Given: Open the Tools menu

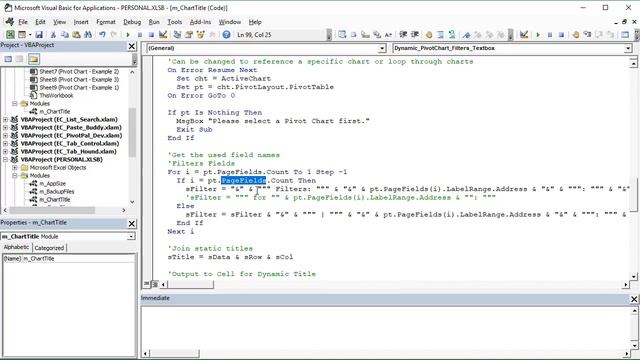Looking at the screenshot, I should 174,22.
